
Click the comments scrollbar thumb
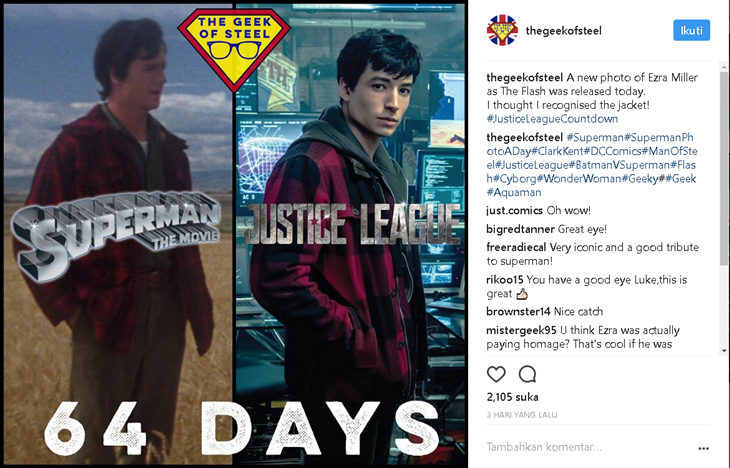point(723,168)
